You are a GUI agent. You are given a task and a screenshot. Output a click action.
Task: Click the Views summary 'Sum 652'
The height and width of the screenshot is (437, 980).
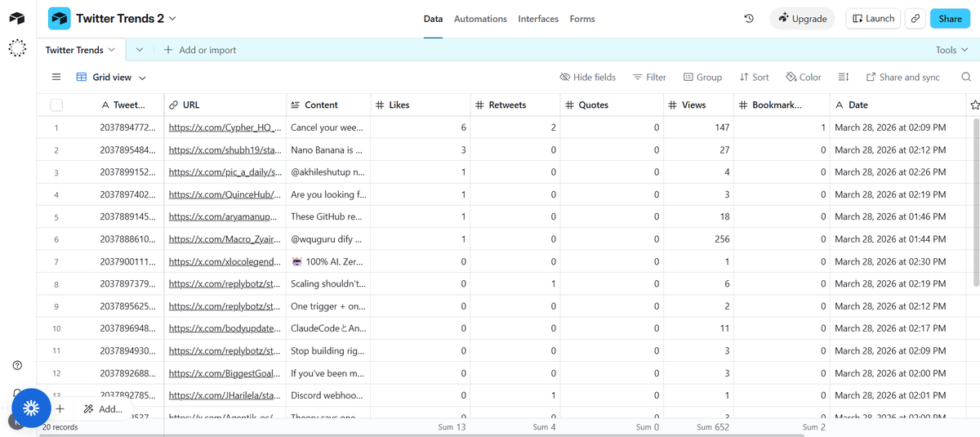click(x=712, y=427)
